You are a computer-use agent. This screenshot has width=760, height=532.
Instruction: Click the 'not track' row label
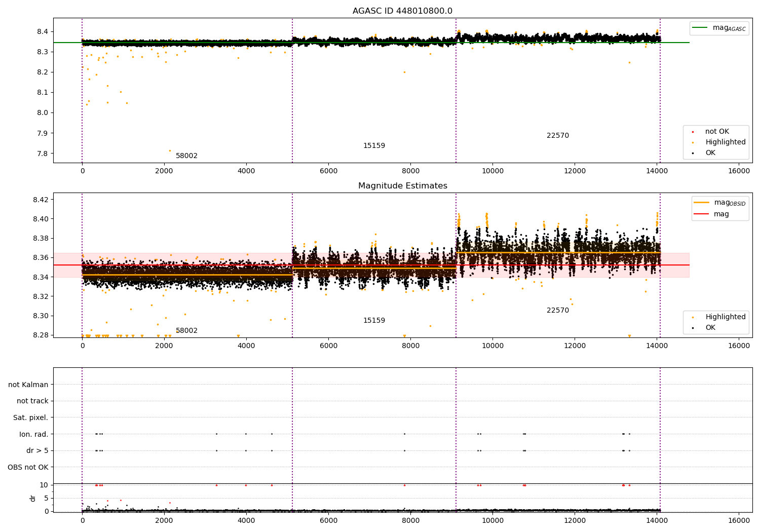coord(32,401)
